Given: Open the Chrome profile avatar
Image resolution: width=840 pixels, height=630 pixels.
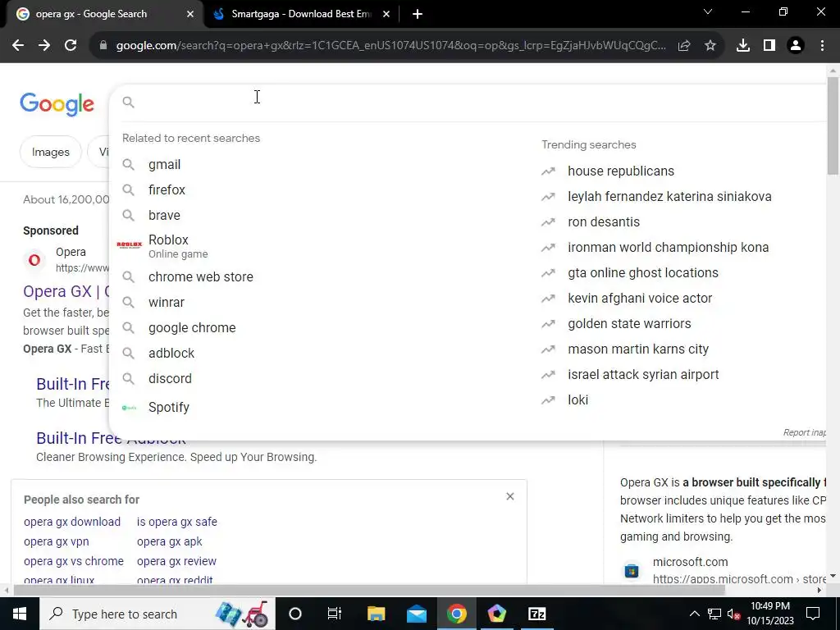Looking at the screenshot, I should tap(796, 46).
